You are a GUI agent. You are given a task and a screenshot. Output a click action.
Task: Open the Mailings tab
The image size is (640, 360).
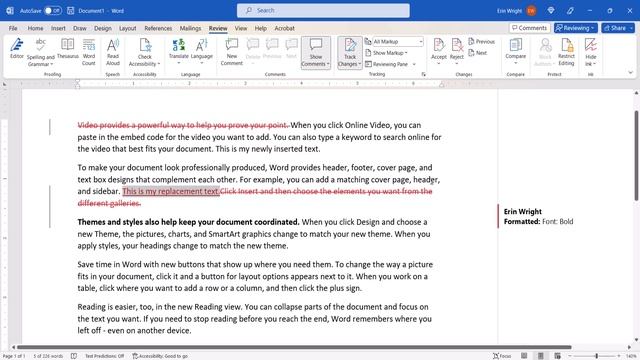(190, 28)
